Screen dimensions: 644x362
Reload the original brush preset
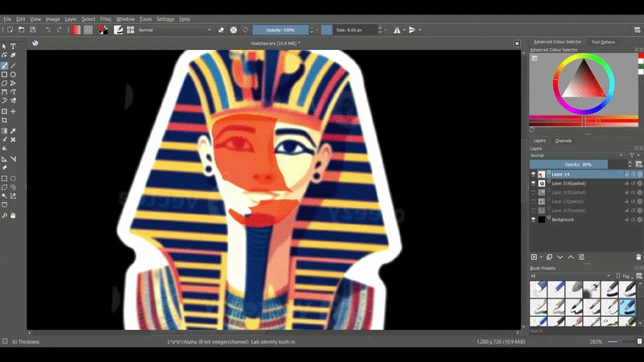(x=246, y=30)
